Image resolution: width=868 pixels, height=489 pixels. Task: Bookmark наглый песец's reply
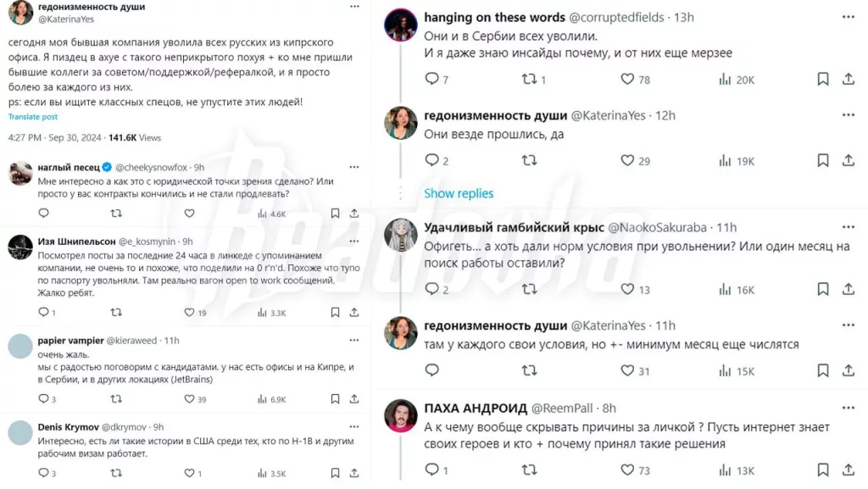tap(336, 214)
